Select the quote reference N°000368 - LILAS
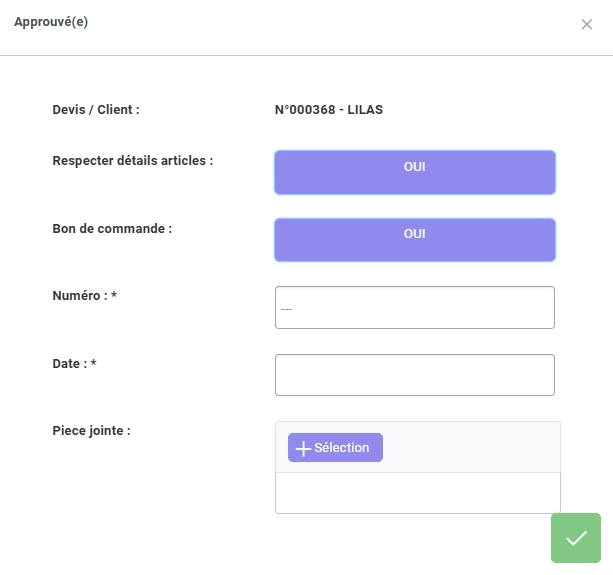The height and width of the screenshot is (575, 613). (x=329, y=110)
